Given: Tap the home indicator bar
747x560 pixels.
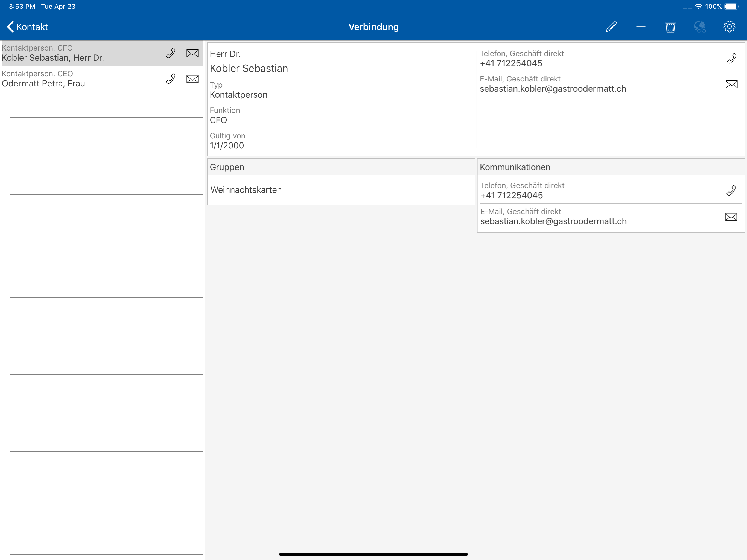Looking at the screenshot, I should pyautogui.click(x=373, y=554).
